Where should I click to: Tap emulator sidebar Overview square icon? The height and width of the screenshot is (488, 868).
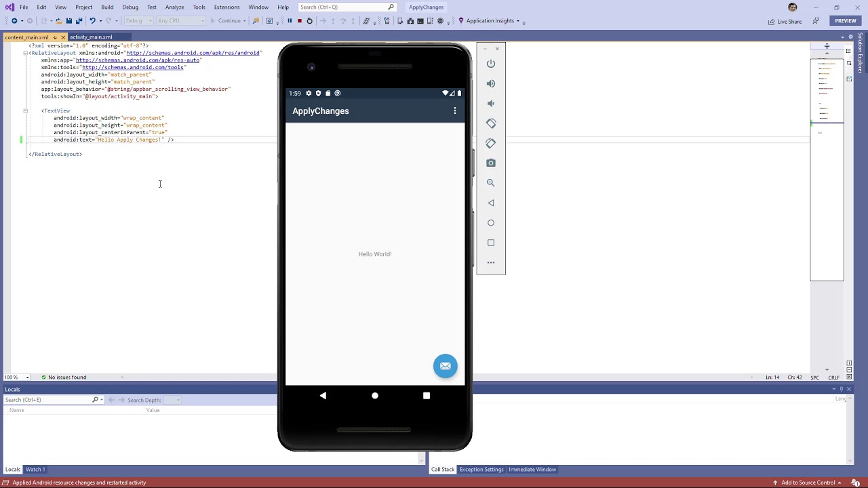coord(491,243)
